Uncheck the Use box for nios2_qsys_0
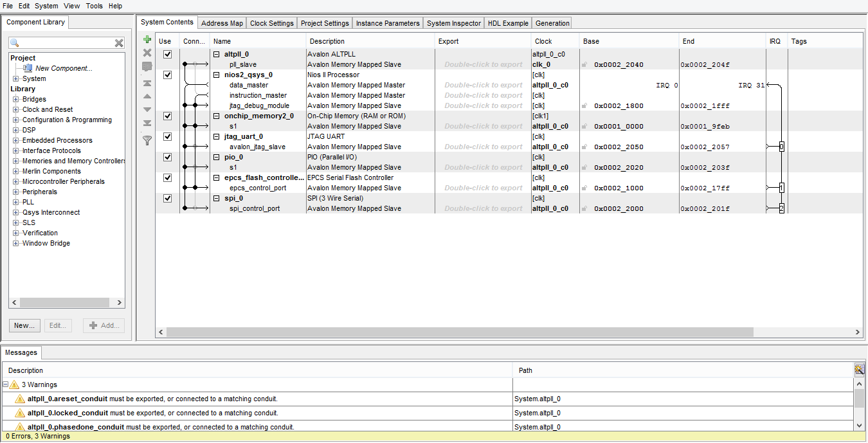Image resolution: width=868 pixels, height=443 pixels. point(168,75)
